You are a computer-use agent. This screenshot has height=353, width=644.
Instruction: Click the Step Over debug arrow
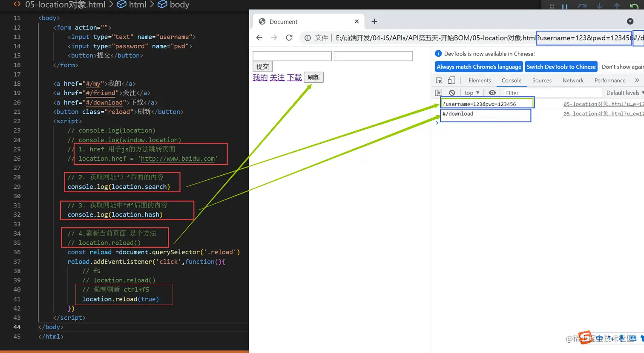coord(582,6)
